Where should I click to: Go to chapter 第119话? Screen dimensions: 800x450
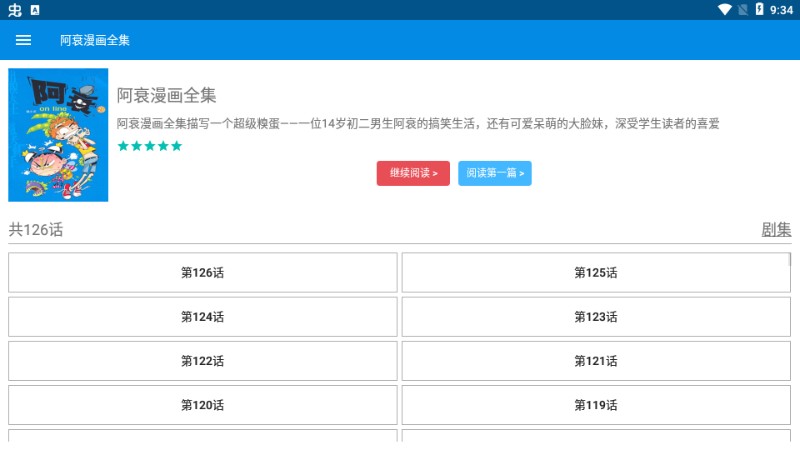[596, 405]
